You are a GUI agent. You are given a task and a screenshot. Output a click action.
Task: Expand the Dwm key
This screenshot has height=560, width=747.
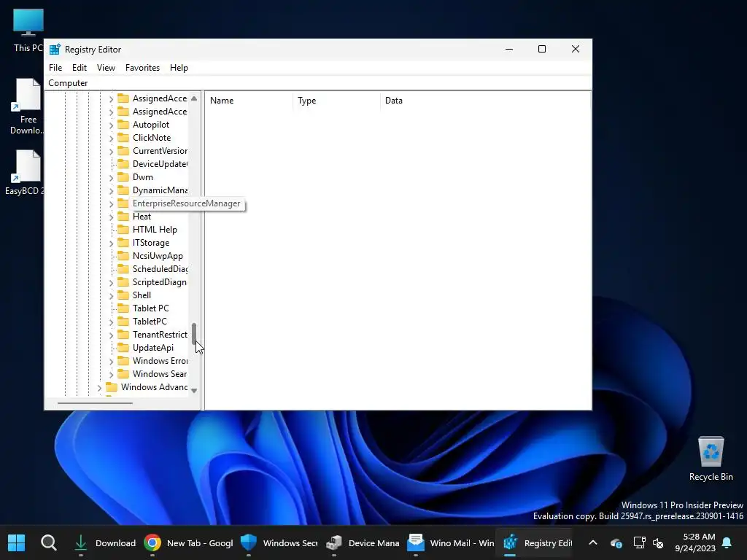[111, 178]
